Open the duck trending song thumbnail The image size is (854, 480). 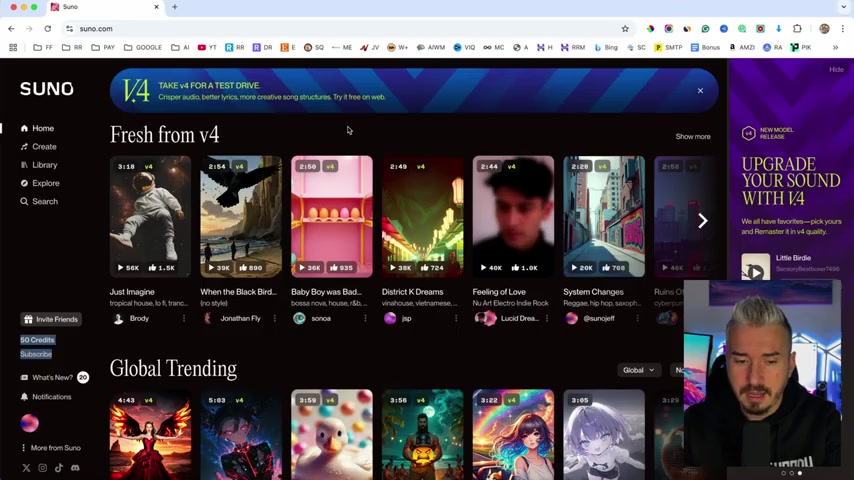point(332,435)
